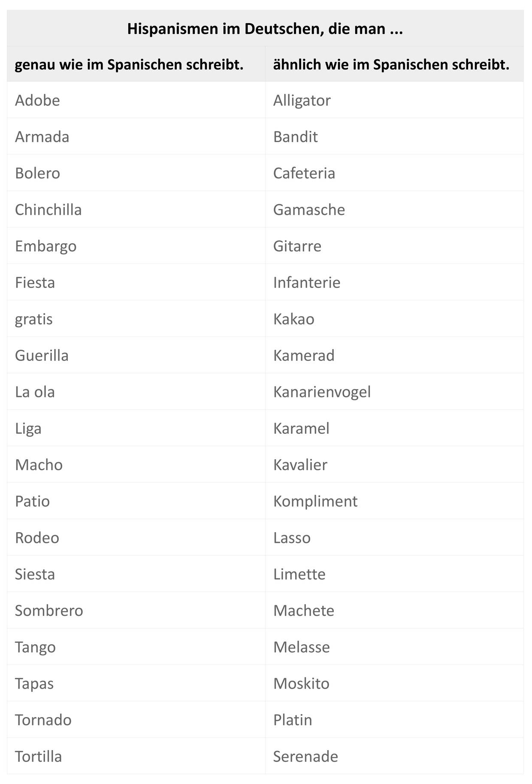Click the word 'Adobe'
Viewport: 532px width, 784px height.
pos(37,100)
